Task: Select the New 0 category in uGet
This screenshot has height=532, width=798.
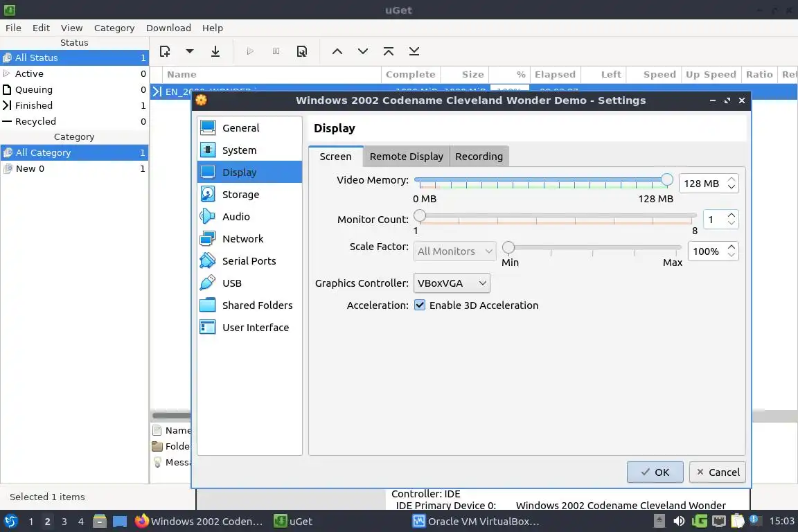Action: 74,168
